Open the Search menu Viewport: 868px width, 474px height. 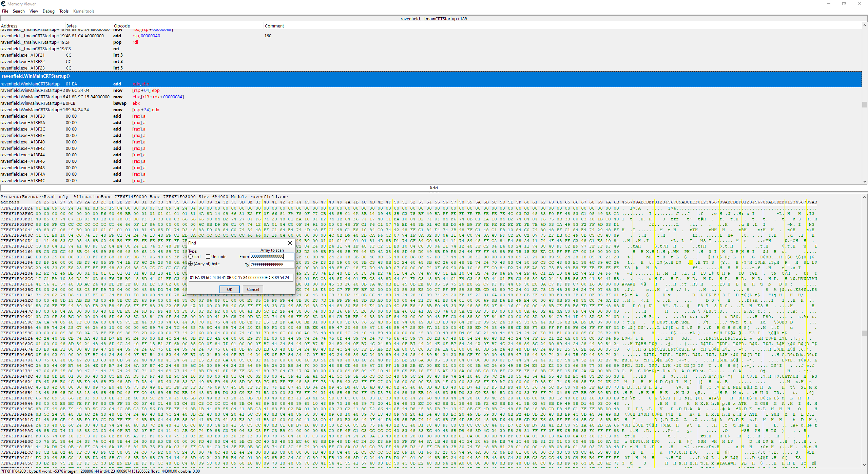(x=19, y=11)
